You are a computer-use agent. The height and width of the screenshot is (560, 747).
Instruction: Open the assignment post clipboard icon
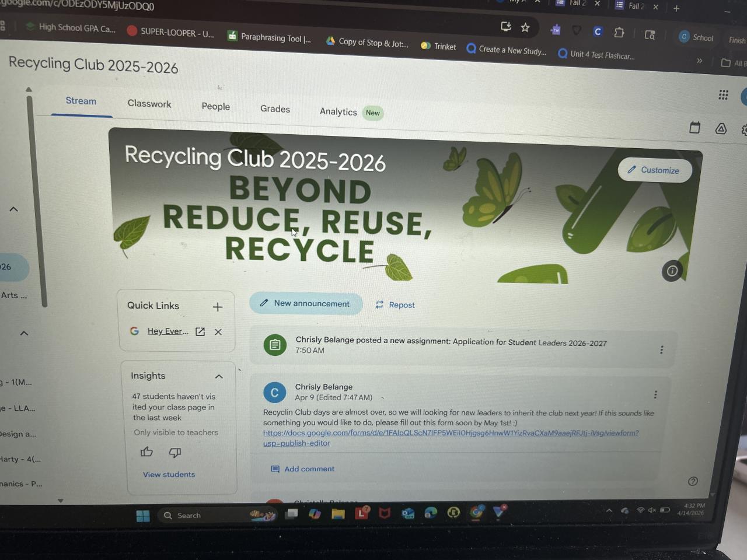(275, 345)
